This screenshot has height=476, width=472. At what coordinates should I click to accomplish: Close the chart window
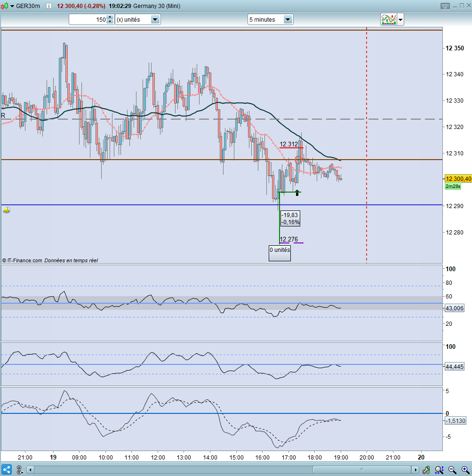(x=469, y=6)
